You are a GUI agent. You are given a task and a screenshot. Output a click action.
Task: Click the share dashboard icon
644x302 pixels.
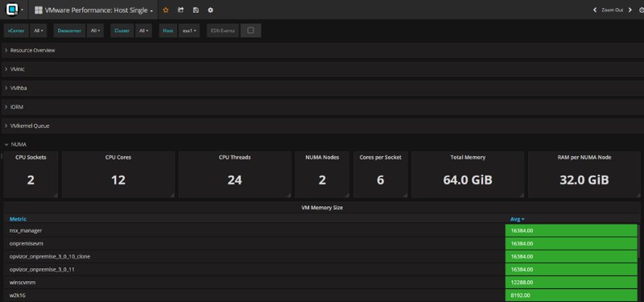(x=180, y=10)
